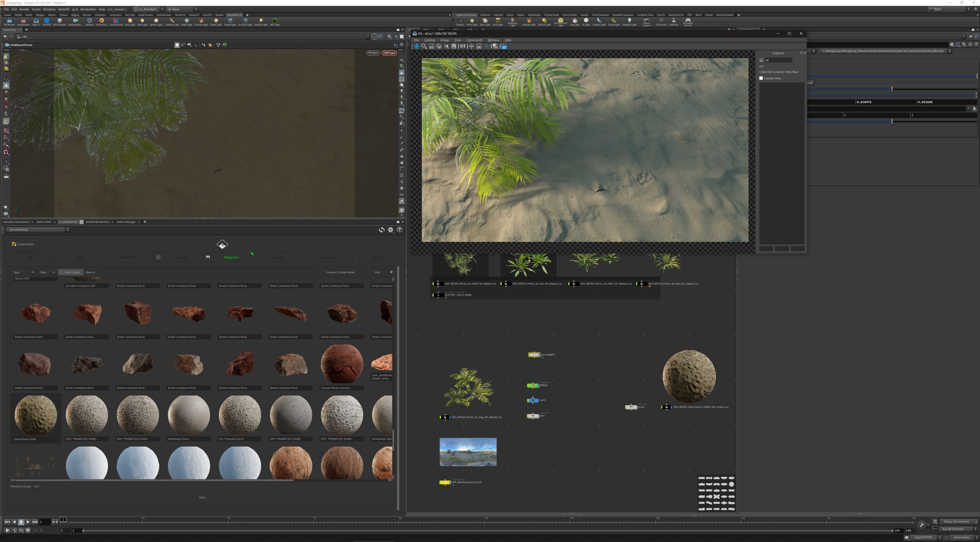
Task: Select the Dome Light shelf tool
Action: (216, 21)
